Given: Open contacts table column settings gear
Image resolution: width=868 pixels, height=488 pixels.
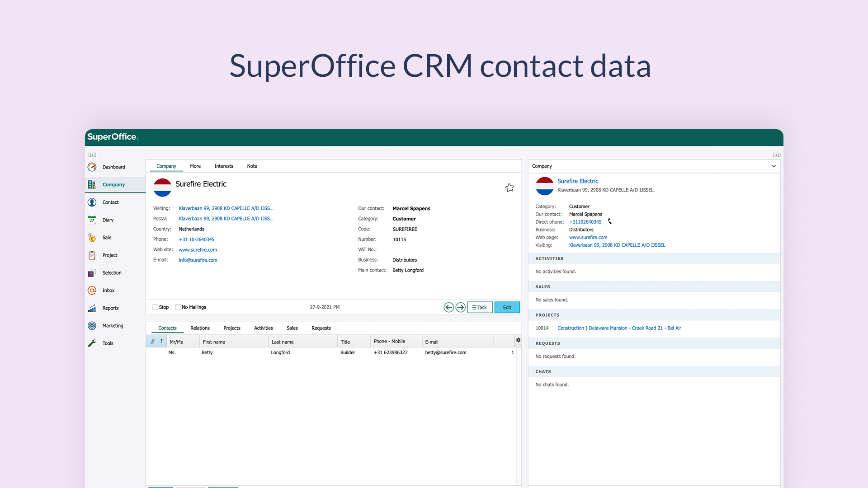Looking at the screenshot, I should point(518,340).
